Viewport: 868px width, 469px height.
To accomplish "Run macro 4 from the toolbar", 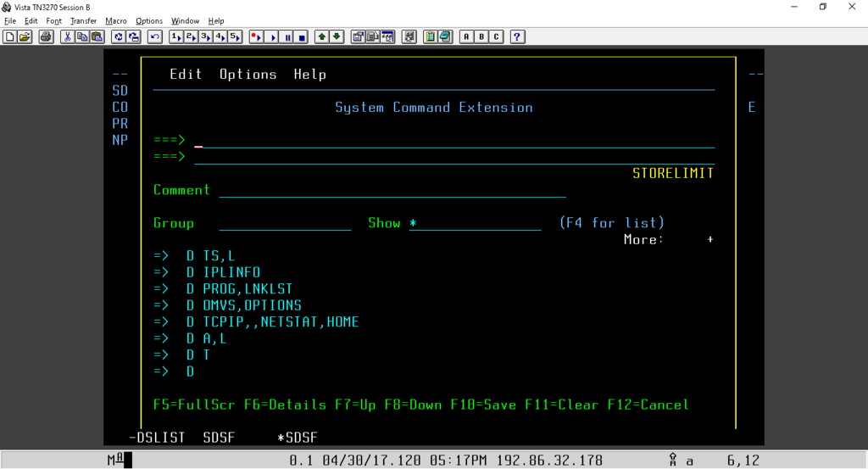I will pos(220,37).
